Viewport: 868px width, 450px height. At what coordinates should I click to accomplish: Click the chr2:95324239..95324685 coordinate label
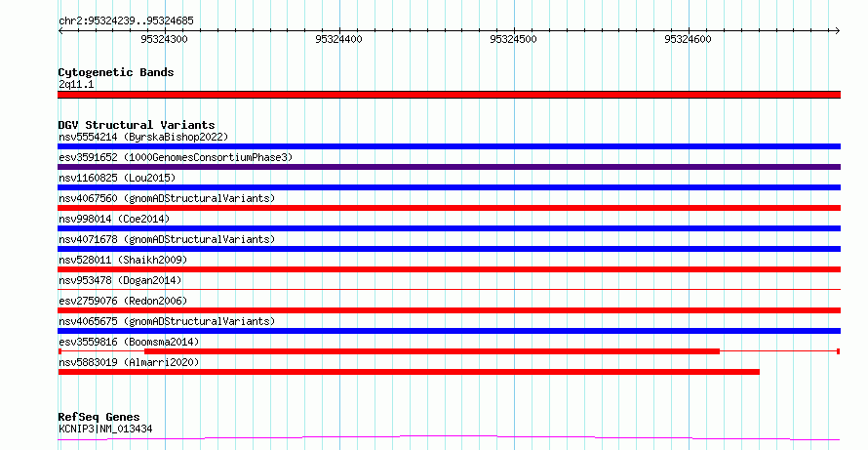(126, 21)
